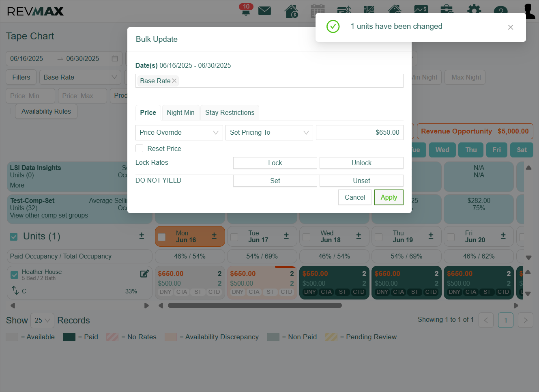Click the $650.00 price input field

click(x=359, y=133)
